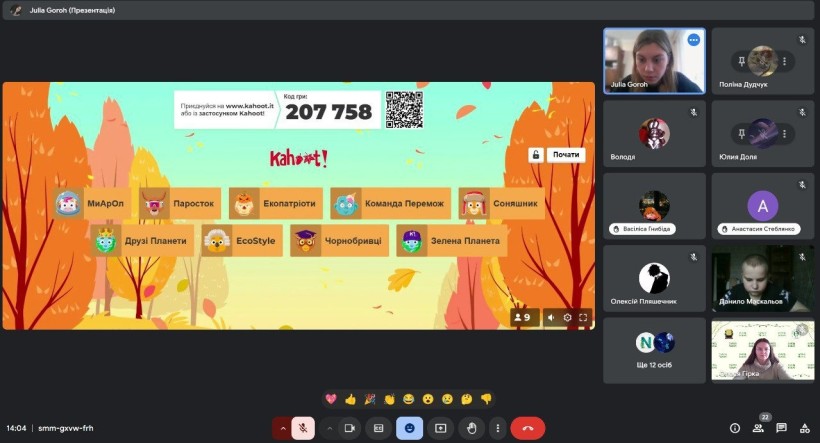
Task: Click Василіса Гнибіда's name label
Action: coord(642,229)
